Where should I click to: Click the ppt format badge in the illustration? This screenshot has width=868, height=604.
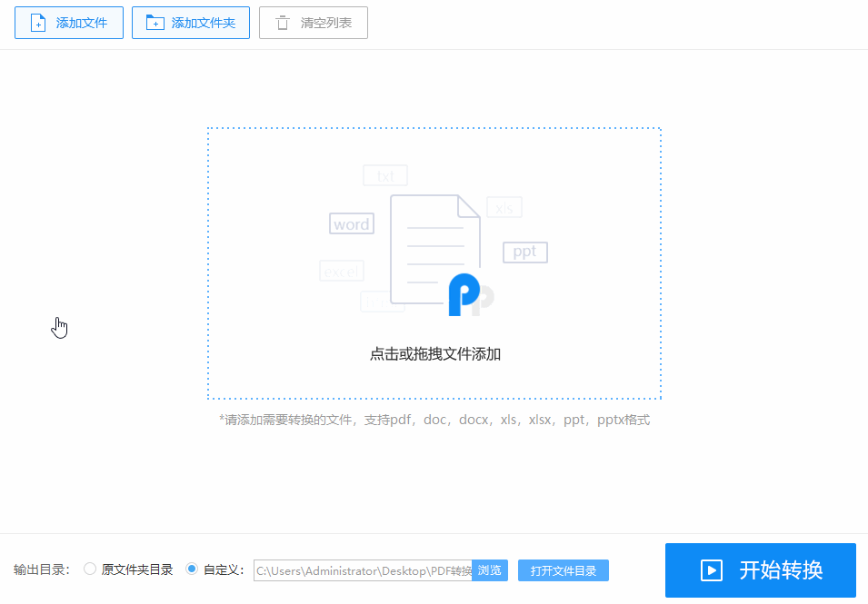click(524, 252)
